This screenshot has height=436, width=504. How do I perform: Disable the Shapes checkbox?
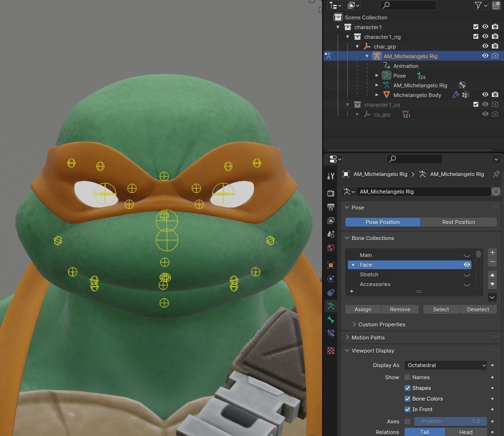(407, 388)
